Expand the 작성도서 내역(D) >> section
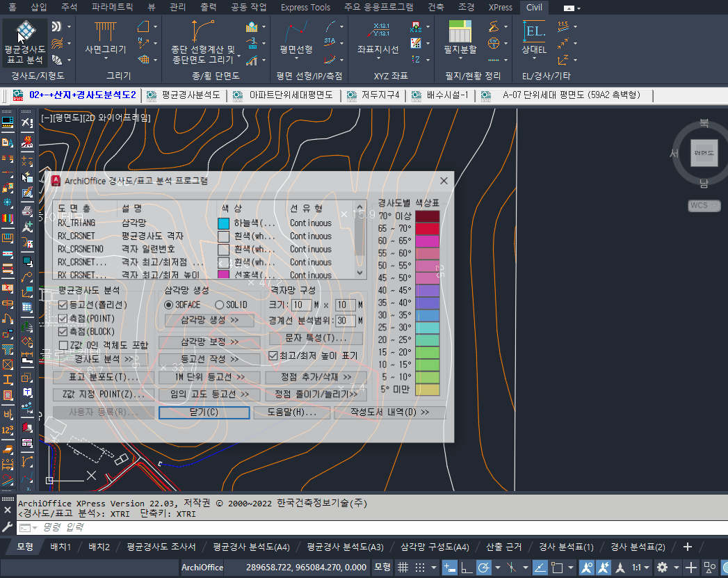728x578 pixels. (389, 412)
